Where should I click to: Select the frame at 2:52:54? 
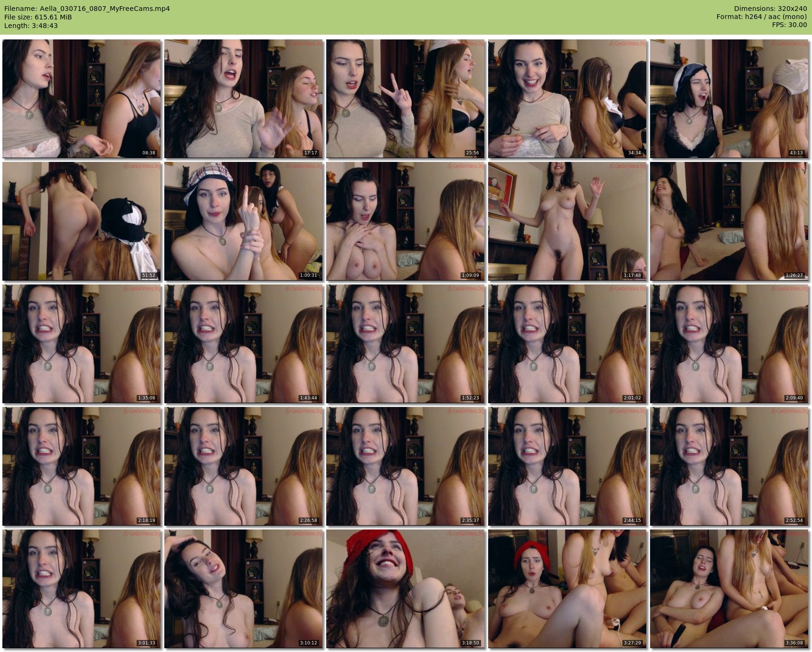[x=729, y=466]
